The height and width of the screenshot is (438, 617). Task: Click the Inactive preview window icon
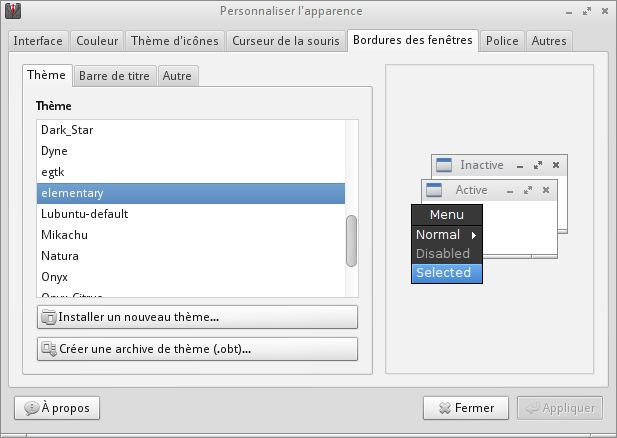click(x=444, y=165)
